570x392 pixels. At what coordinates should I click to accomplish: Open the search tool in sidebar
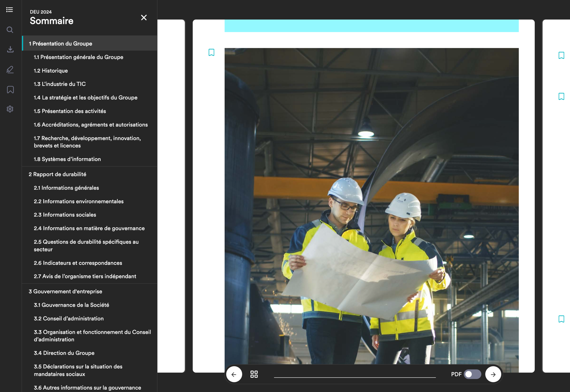(x=10, y=30)
